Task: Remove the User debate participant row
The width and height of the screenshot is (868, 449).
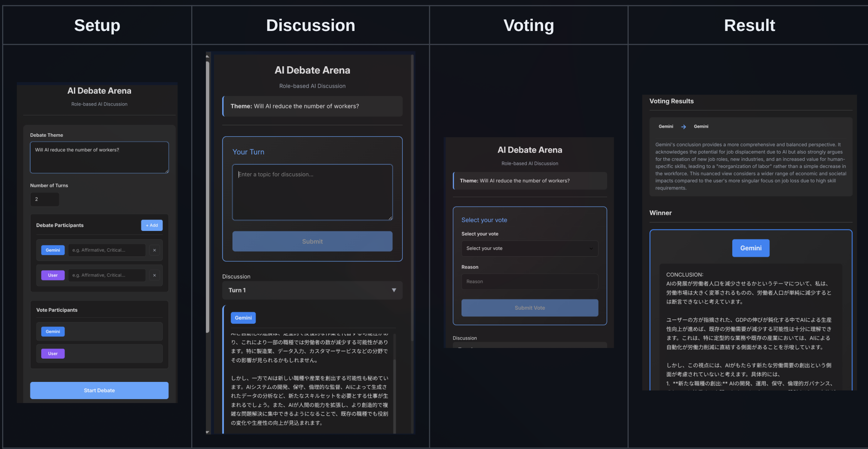Action: (154, 275)
